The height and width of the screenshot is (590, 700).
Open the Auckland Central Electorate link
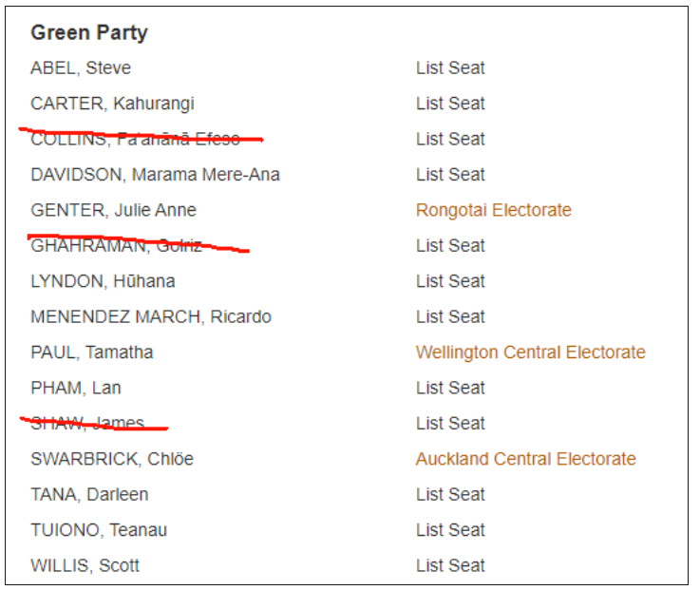point(525,459)
